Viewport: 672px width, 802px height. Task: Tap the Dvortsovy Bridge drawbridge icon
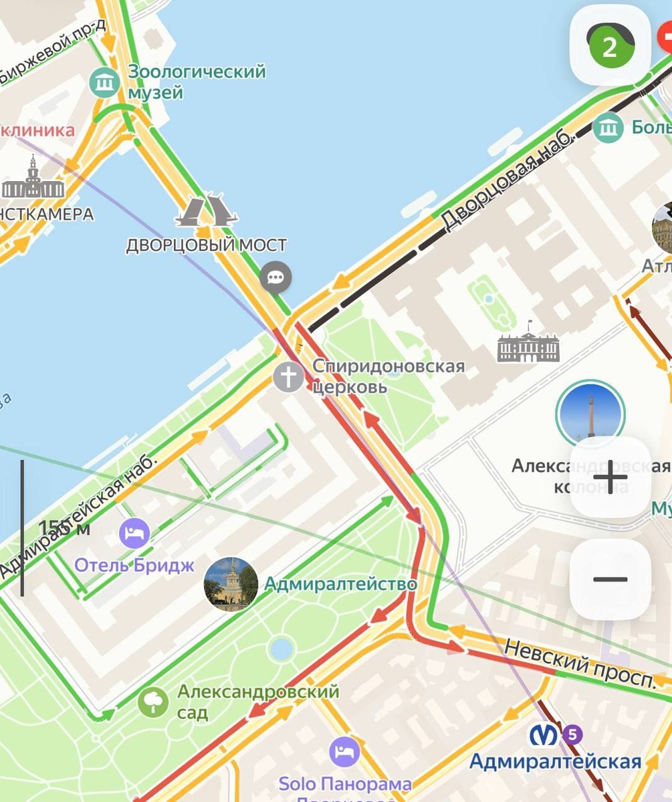206,210
